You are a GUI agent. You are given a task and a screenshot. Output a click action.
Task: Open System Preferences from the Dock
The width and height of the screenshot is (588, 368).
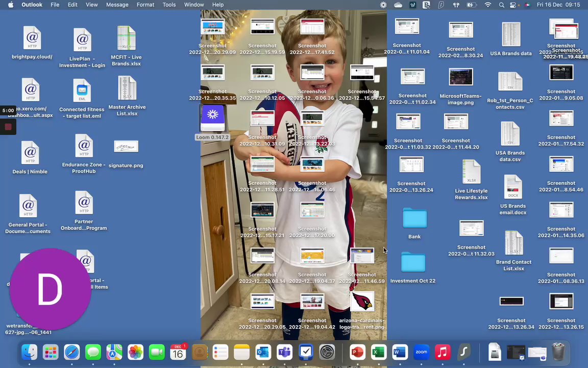[x=327, y=352]
